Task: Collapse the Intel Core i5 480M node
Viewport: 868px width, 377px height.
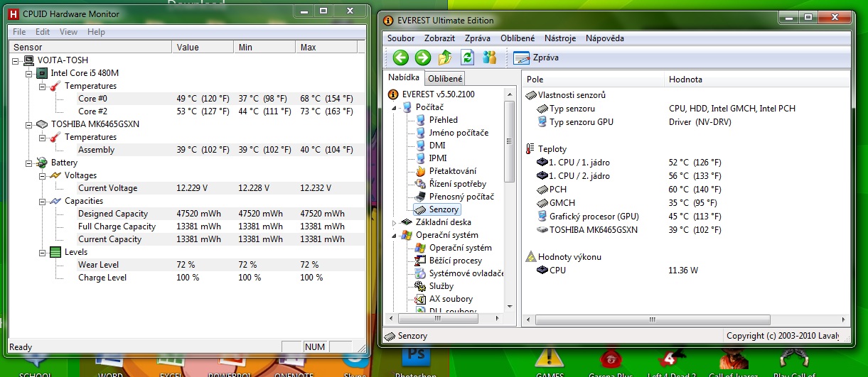Action: click(29, 73)
